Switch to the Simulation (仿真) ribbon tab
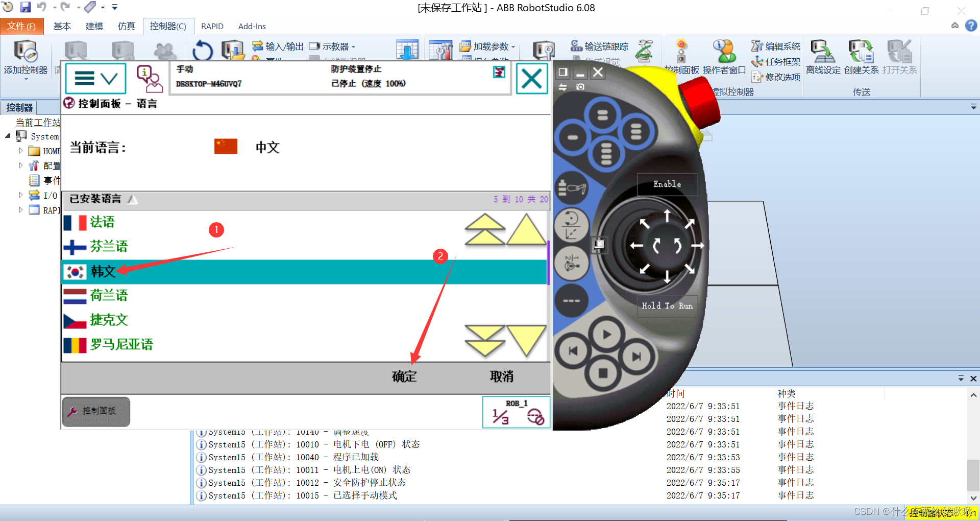980x521 pixels. [127, 26]
